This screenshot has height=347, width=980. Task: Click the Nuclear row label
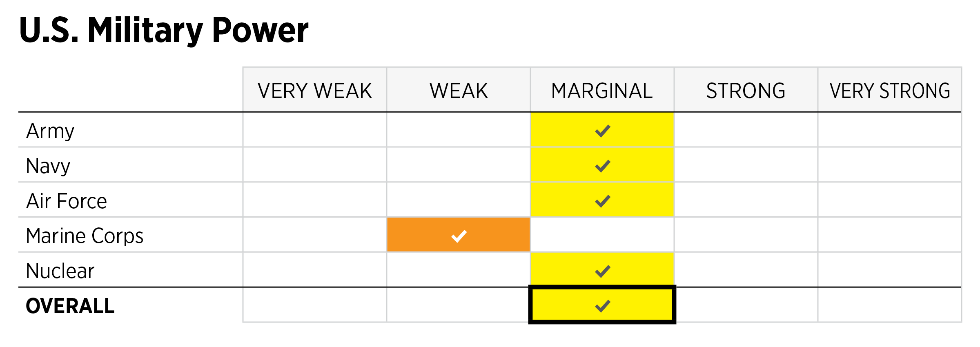(x=60, y=271)
